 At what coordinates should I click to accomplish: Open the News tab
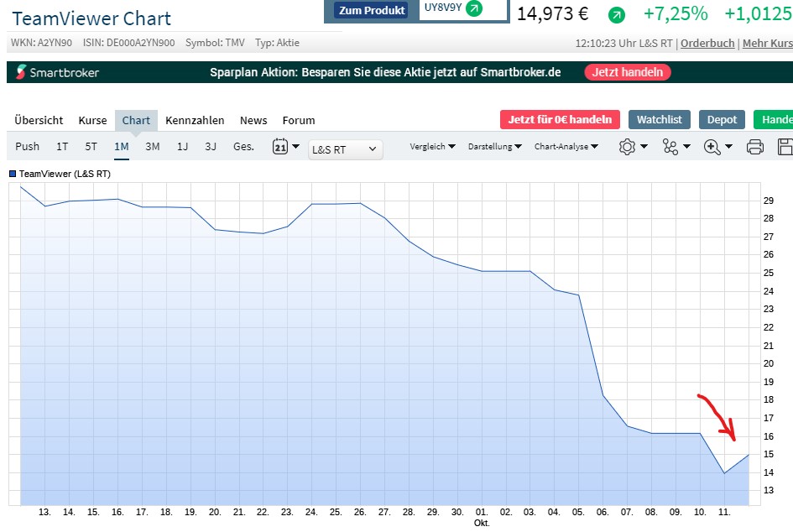click(x=253, y=120)
